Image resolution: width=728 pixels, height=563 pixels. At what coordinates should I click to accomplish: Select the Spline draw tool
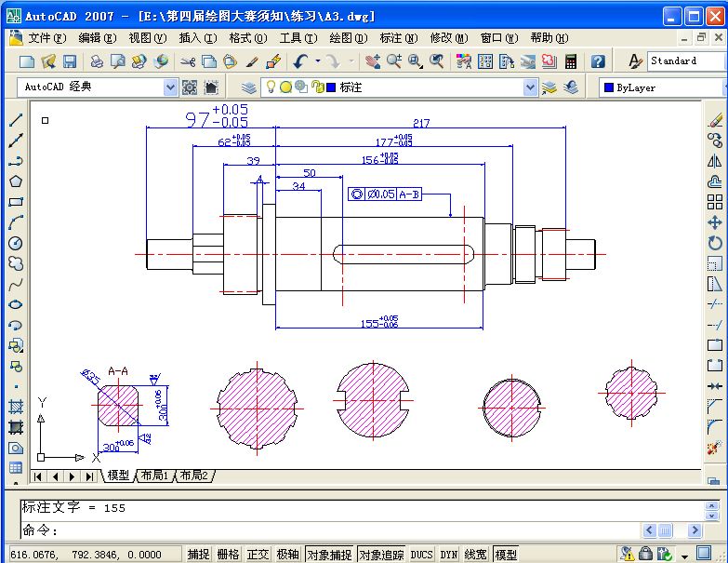point(16,283)
